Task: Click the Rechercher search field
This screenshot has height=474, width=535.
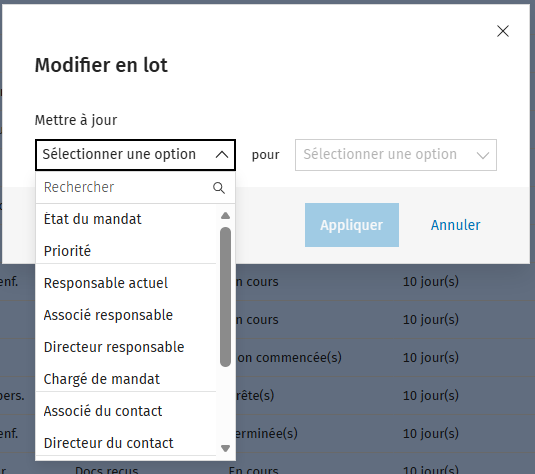Action: click(x=135, y=187)
